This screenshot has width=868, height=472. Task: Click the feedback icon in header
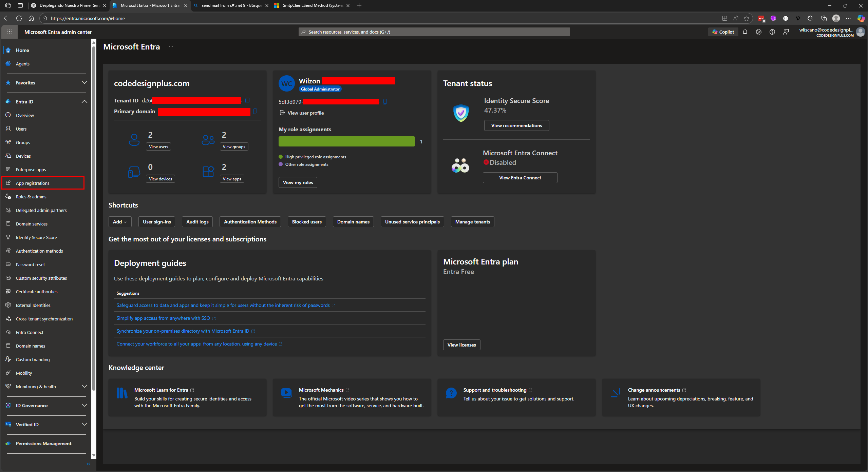click(x=786, y=32)
